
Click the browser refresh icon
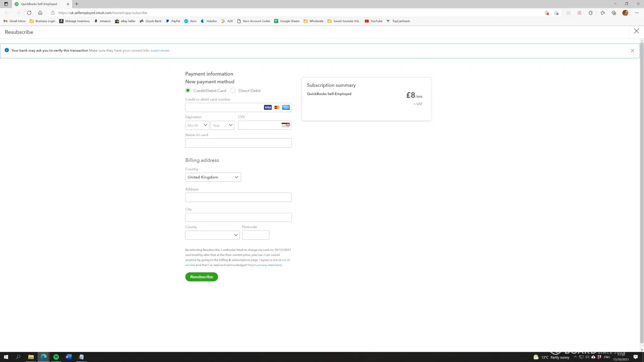tap(29, 13)
